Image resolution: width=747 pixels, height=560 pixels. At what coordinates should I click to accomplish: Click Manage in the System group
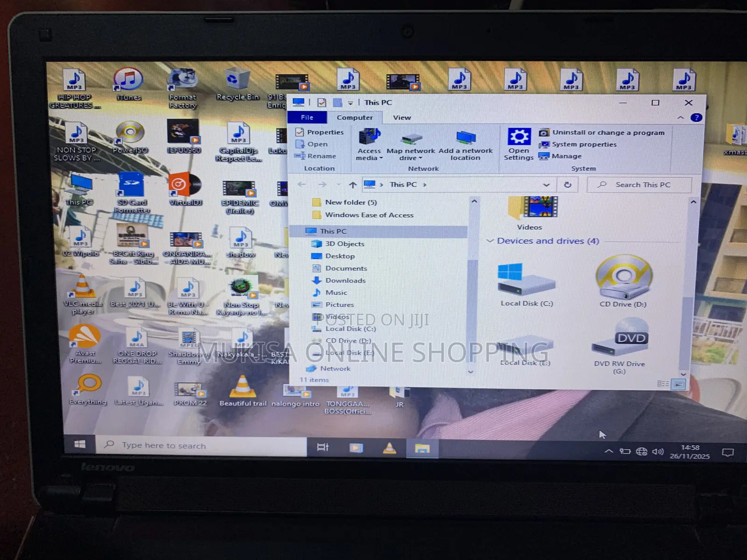(x=560, y=156)
